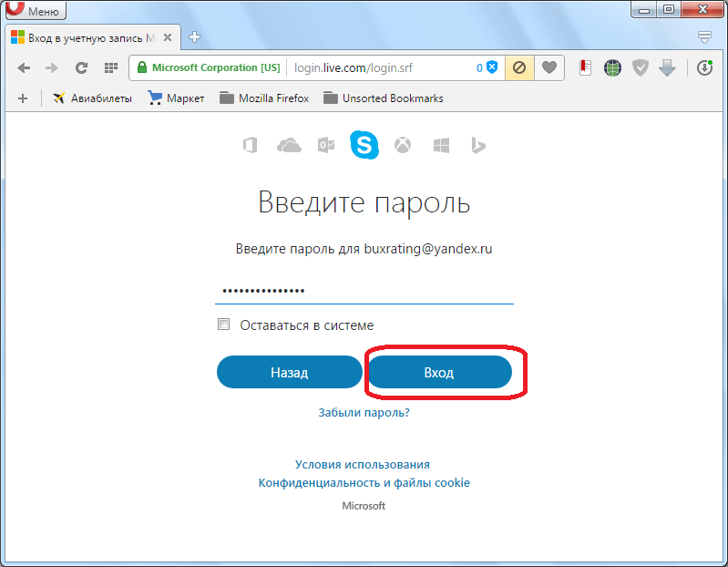
Task: Click the Windows logo icon
Action: [441, 145]
